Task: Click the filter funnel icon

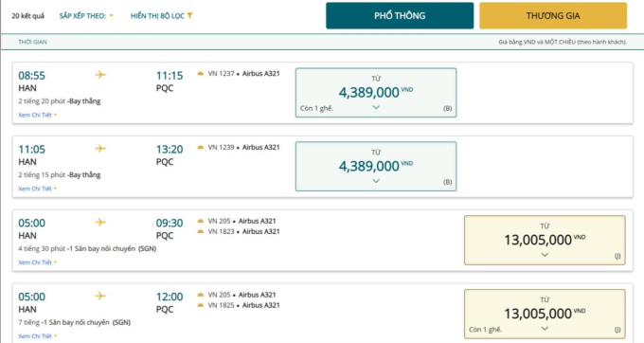Action: click(x=189, y=15)
